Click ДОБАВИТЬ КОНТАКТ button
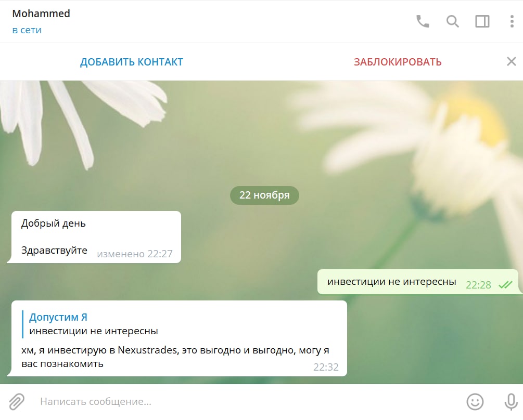 click(x=132, y=62)
